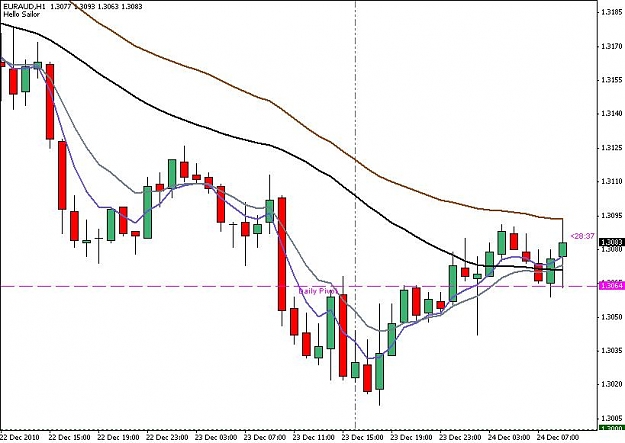Click the 24 Dec 07:00 time label

(x=558, y=437)
